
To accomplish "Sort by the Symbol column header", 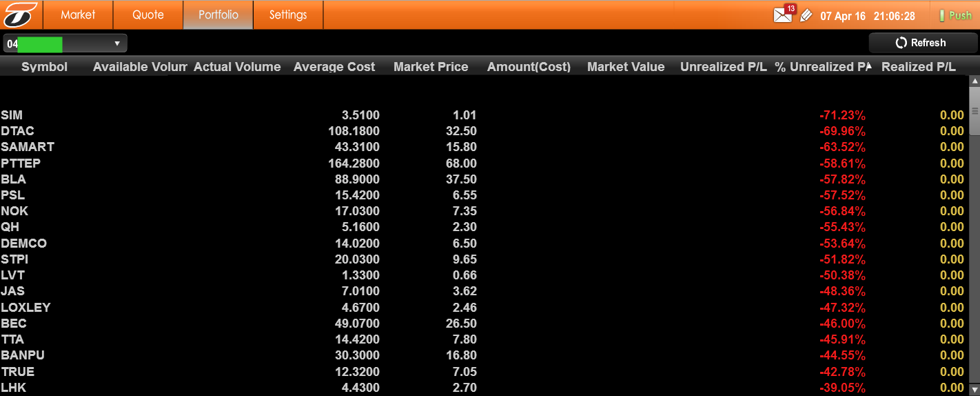I will (45, 67).
